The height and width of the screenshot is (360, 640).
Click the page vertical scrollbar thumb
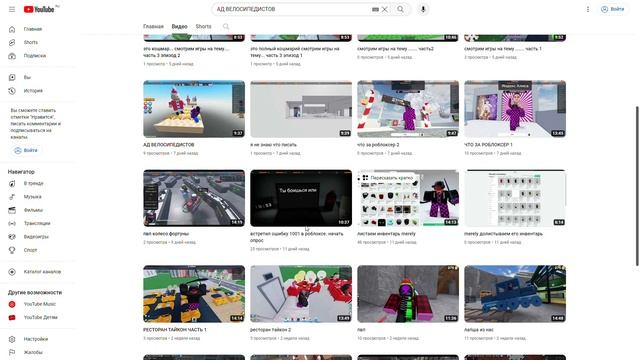pyautogui.click(x=637, y=186)
